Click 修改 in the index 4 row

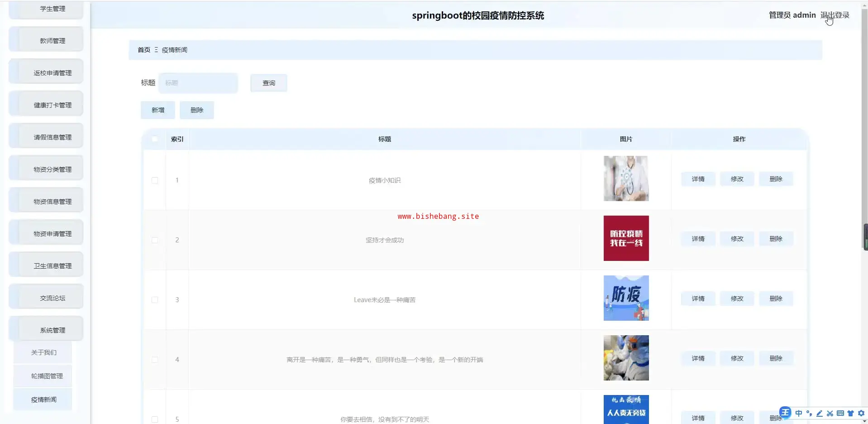[737, 358]
